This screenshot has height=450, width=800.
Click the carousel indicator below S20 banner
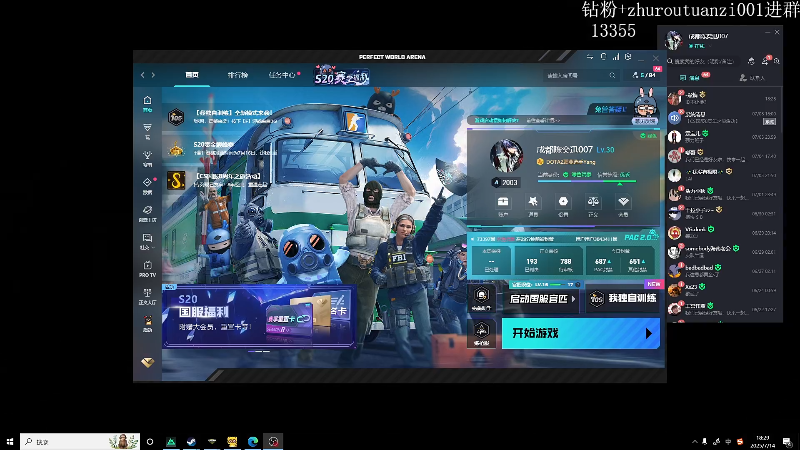coord(259,352)
